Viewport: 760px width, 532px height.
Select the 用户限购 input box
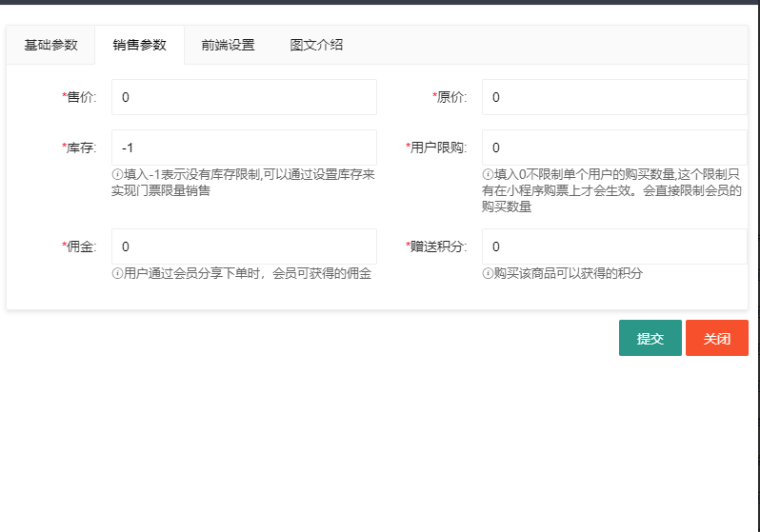pyautogui.click(x=614, y=148)
